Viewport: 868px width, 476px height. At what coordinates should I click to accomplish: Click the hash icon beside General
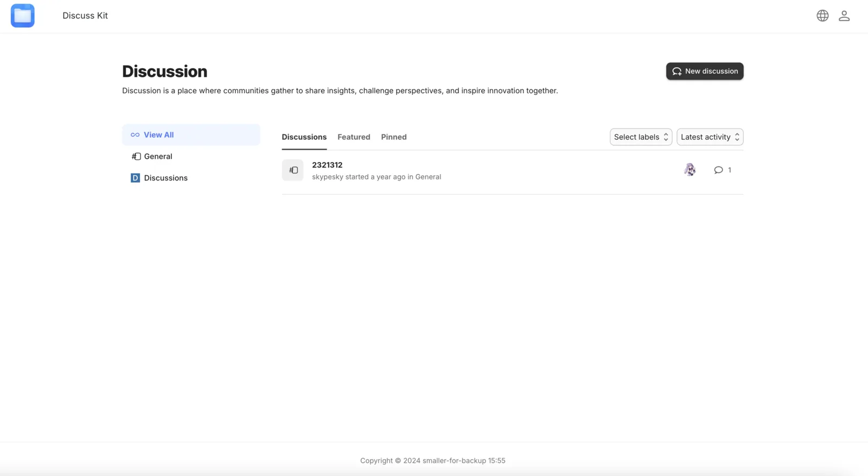[136, 156]
